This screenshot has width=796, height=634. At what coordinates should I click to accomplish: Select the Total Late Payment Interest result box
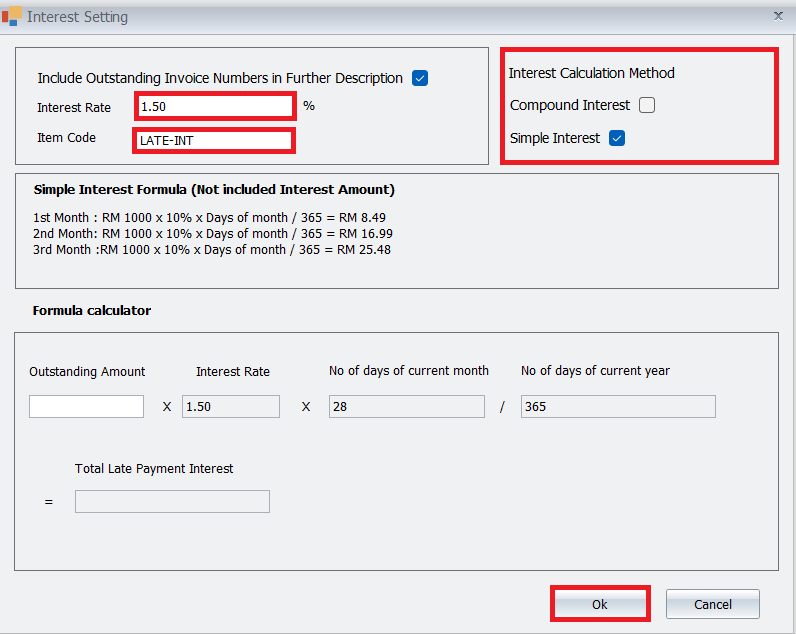(x=172, y=501)
